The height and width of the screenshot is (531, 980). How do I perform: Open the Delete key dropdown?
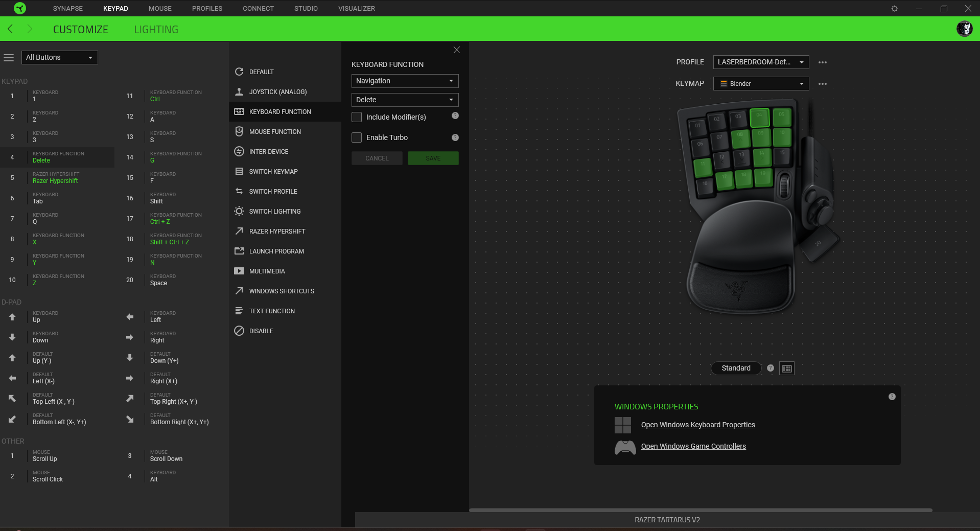(405, 100)
